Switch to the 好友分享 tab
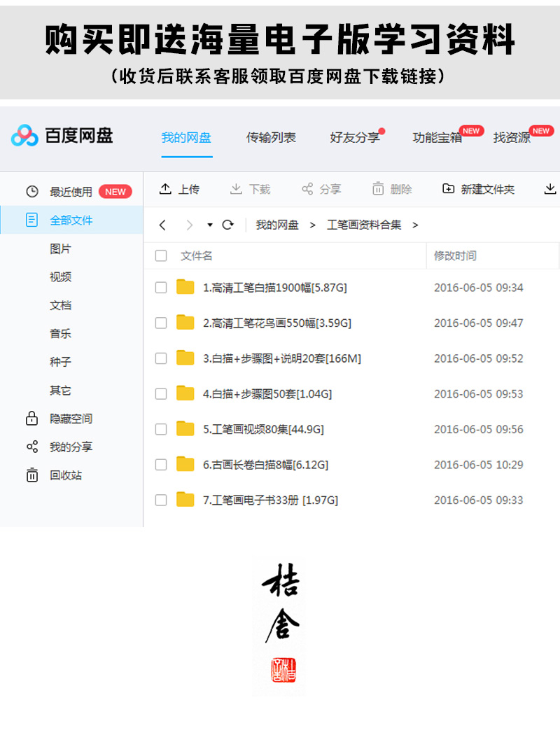Viewport: 560px width, 735px height. 354,137
